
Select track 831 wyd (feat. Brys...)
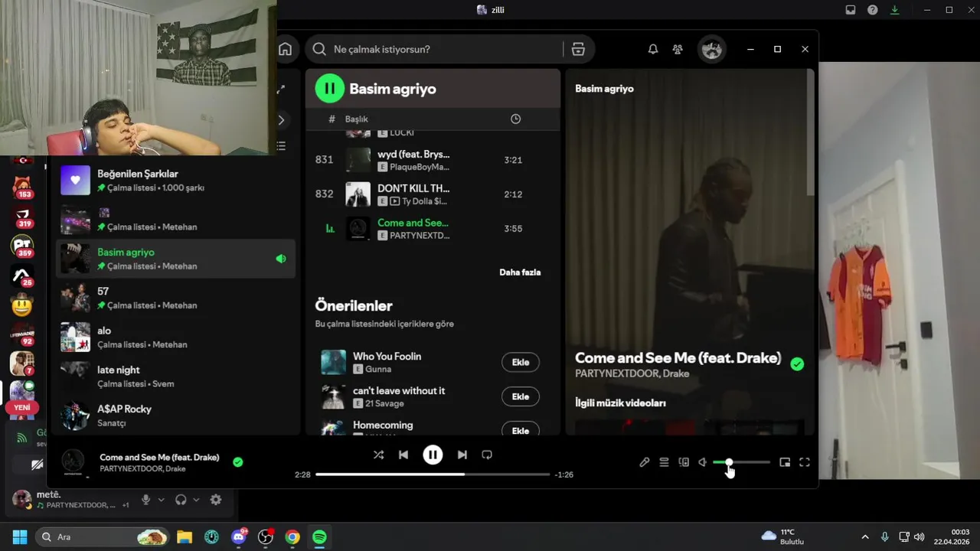tap(433, 160)
